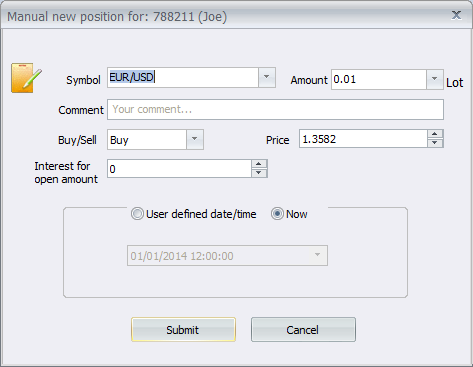Click the 01/01/2014 12:00:00 date field
The image size is (473, 367).
click(227, 256)
